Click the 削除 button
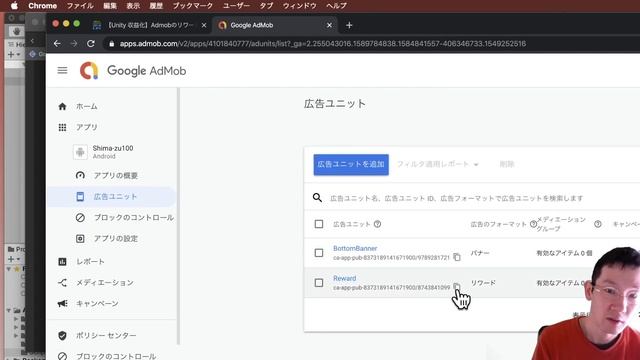The width and height of the screenshot is (640, 360). [x=507, y=164]
